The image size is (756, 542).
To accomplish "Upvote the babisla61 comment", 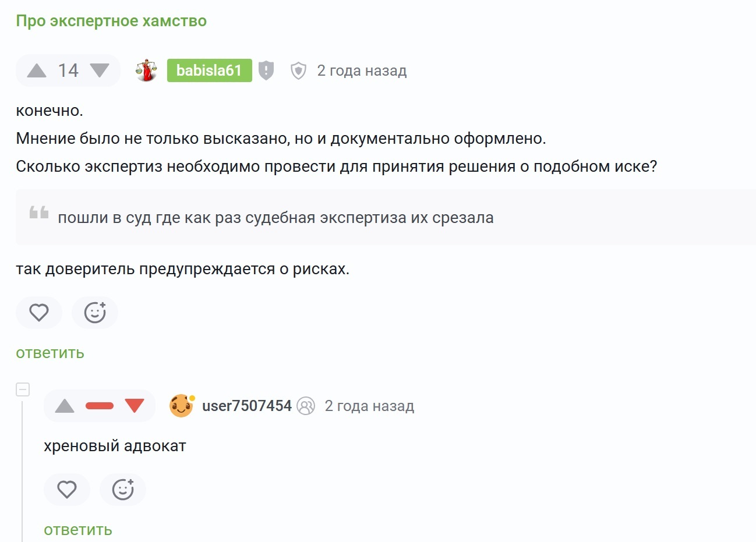I will [37, 71].
